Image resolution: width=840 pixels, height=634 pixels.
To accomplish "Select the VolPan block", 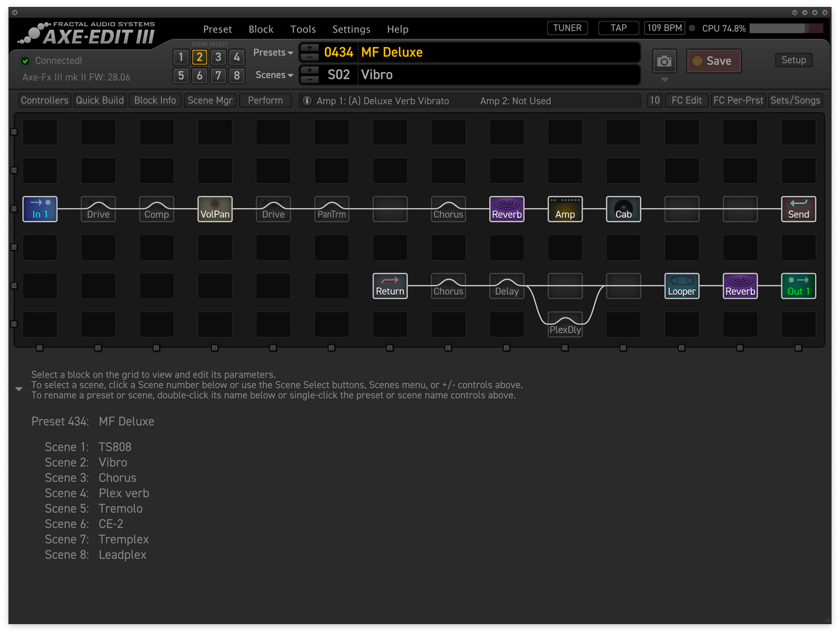I will [x=215, y=209].
